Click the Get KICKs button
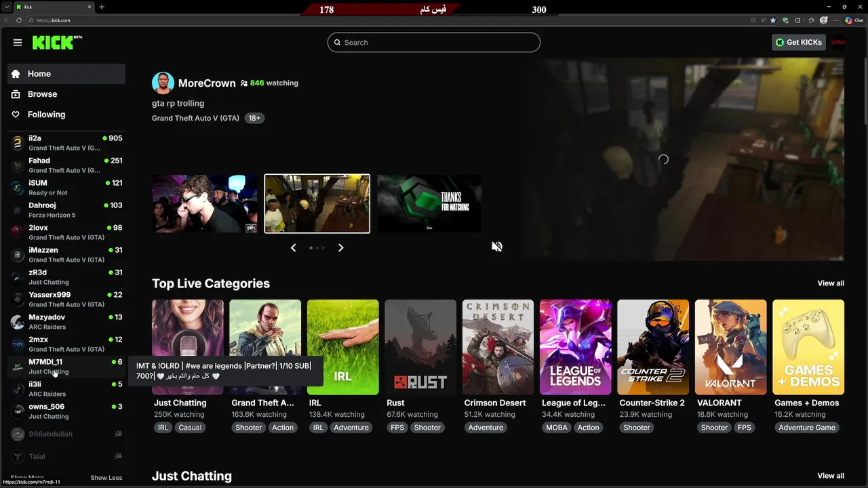This screenshot has width=868, height=488. (x=799, y=42)
